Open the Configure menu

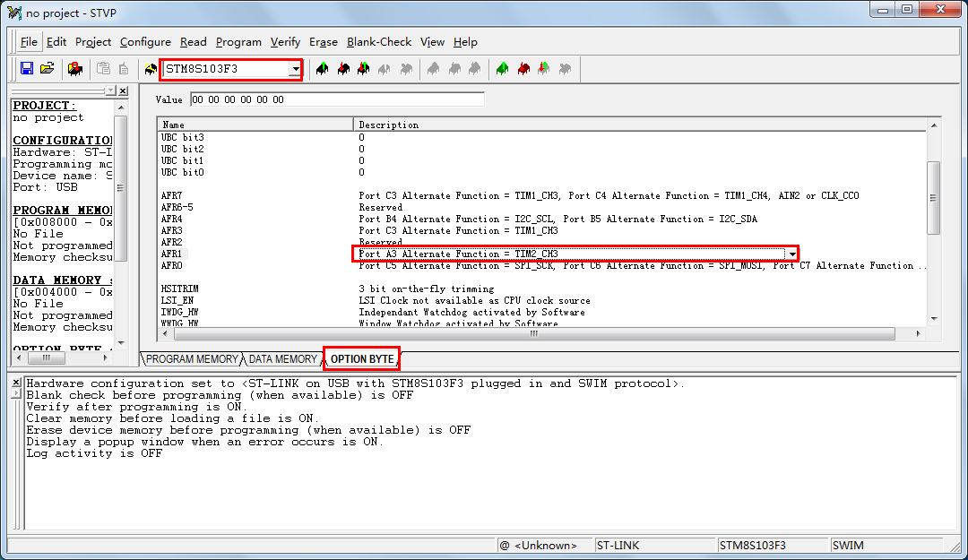pos(145,42)
